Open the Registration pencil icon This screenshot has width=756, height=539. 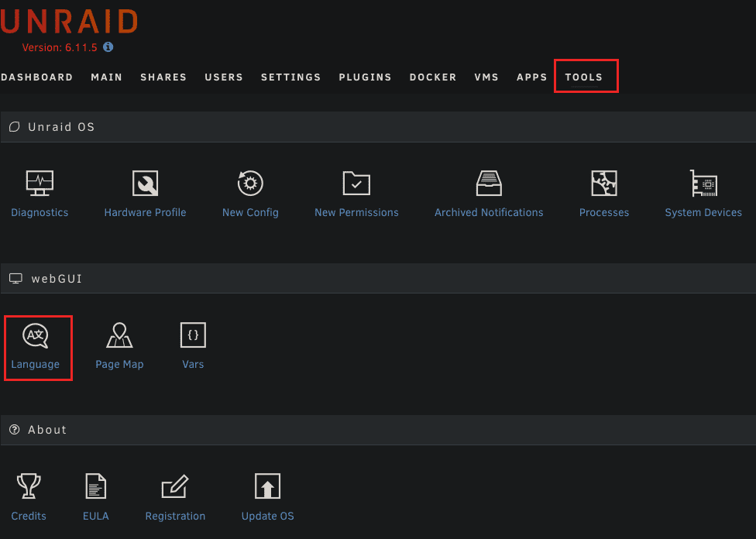pos(175,487)
